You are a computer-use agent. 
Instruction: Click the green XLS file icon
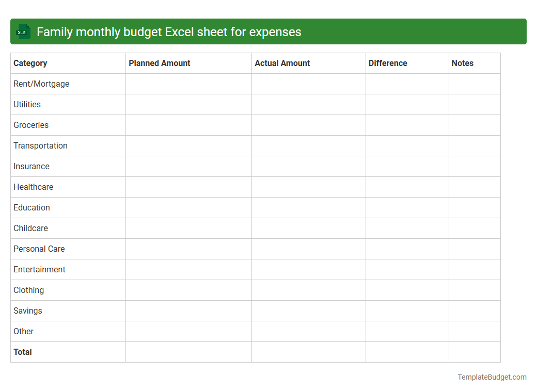click(23, 31)
